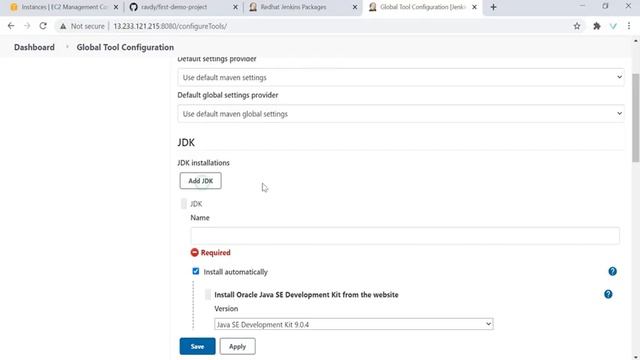Click the red Required error icon
The height and width of the screenshot is (360, 640).
click(x=194, y=253)
